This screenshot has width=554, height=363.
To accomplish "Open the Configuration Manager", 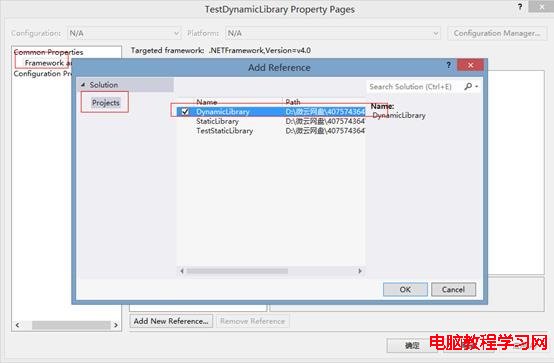I will tap(497, 33).
